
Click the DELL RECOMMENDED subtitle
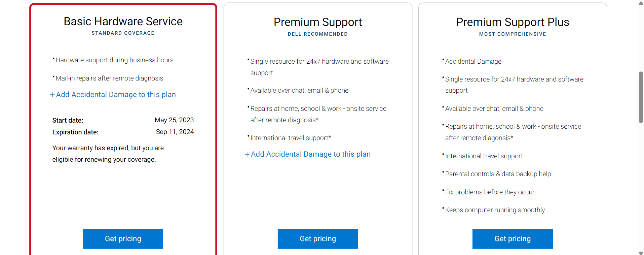tap(318, 34)
